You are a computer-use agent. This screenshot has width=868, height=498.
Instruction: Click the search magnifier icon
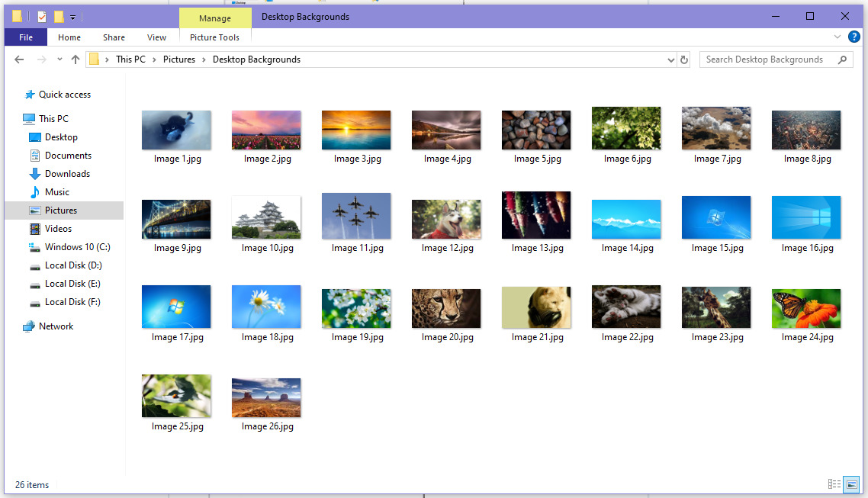coord(843,59)
